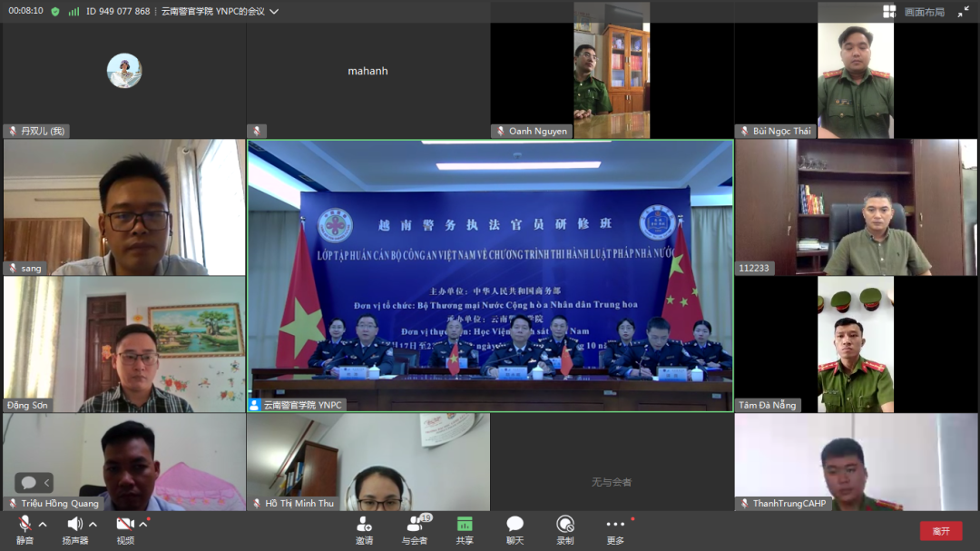Open the speaker settings icon
Screen dimensions: 980x551
74,525
